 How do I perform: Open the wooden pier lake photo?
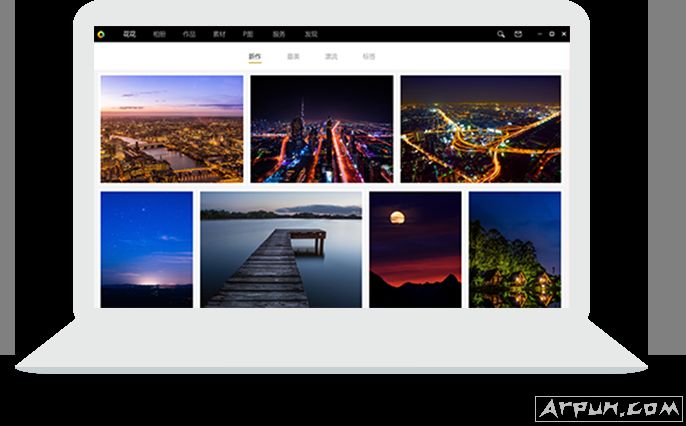click(281, 250)
